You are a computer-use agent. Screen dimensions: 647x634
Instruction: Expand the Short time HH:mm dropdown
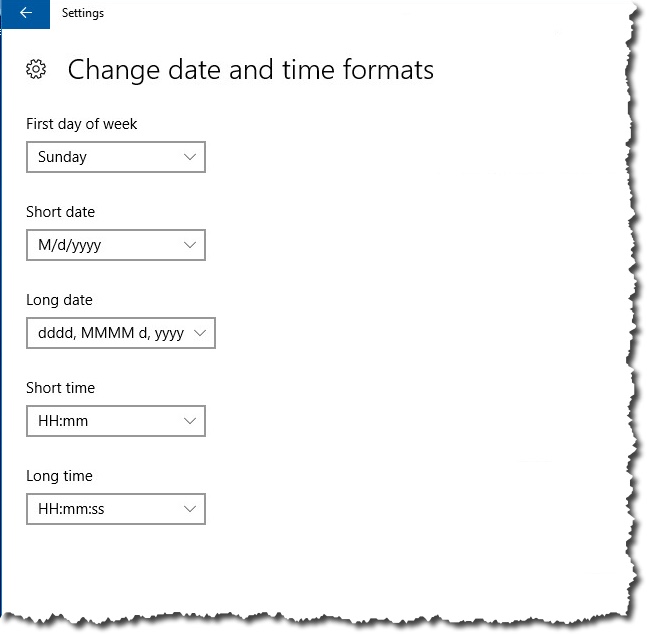coord(116,421)
